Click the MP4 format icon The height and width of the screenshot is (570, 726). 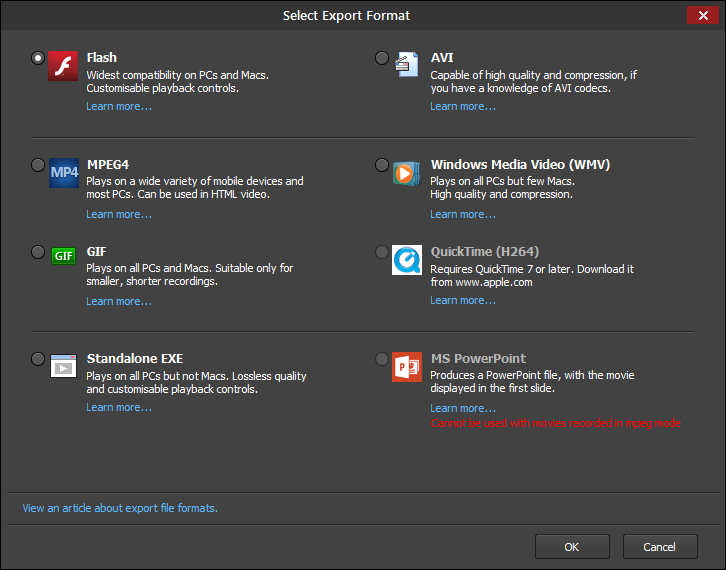(63, 172)
